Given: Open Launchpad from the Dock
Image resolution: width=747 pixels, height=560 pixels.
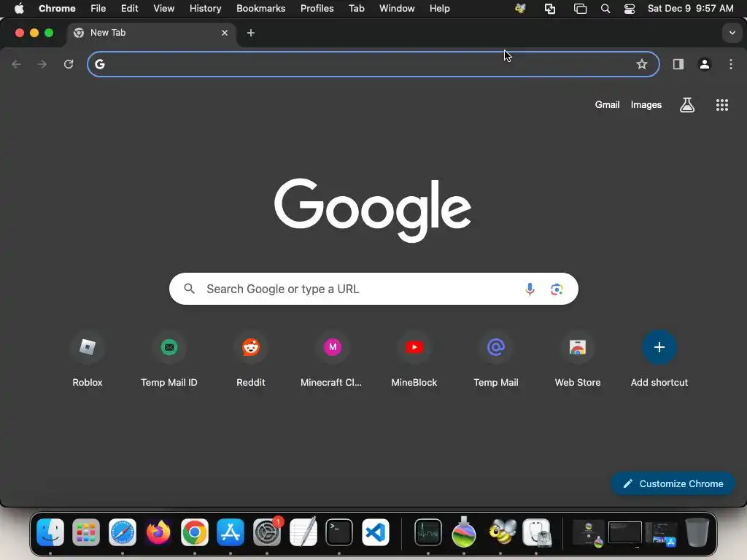Looking at the screenshot, I should pos(86,532).
